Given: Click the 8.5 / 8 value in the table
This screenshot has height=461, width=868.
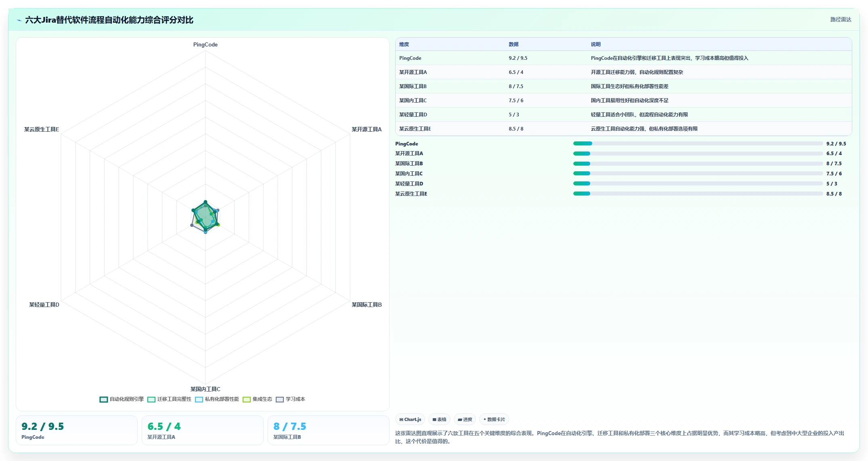Looking at the screenshot, I should click(x=516, y=129).
